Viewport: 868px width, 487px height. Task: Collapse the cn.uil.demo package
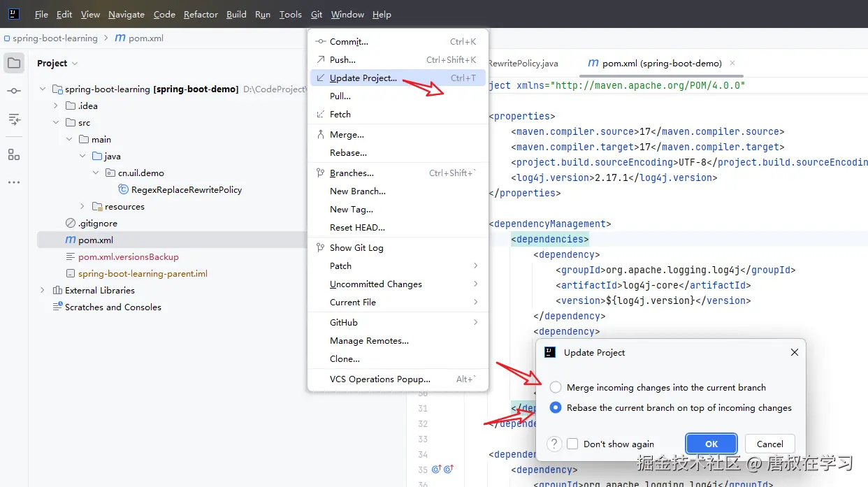pyautogui.click(x=96, y=173)
